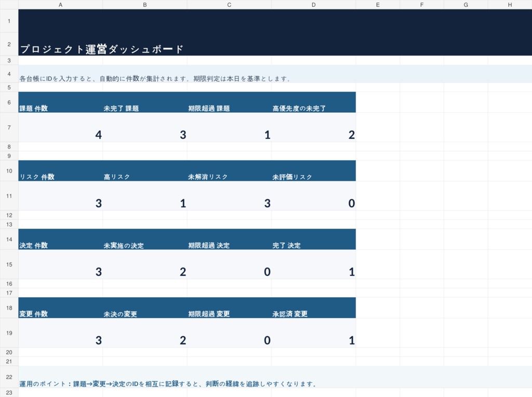Select row 4 header
The width and height of the screenshot is (532, 397).
point(9,74)
